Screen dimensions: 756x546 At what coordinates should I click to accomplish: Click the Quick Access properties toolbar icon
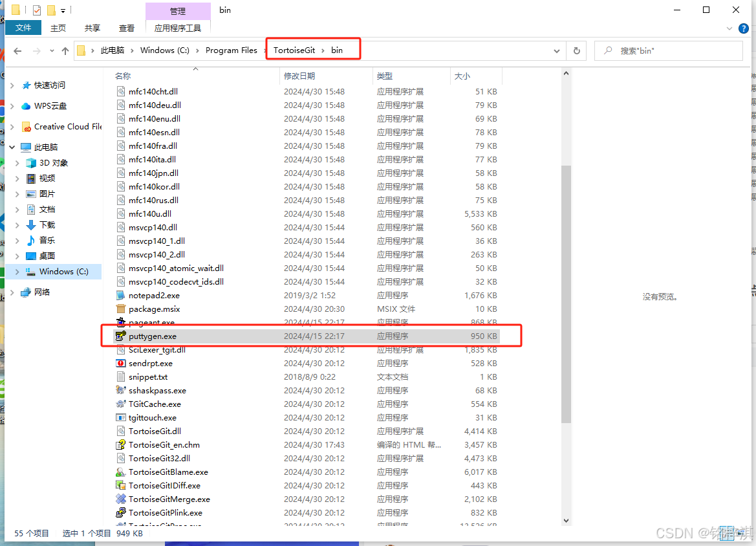[37, 10]
